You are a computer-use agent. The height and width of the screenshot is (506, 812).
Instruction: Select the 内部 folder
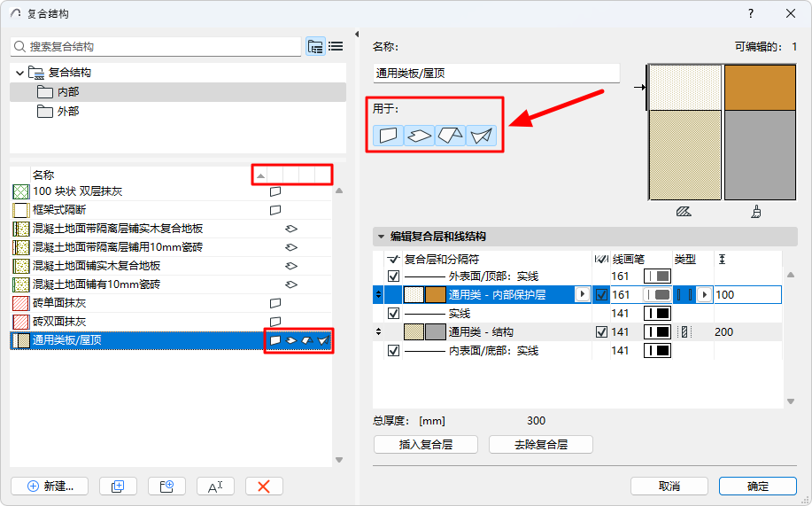[x=178, y=92]
